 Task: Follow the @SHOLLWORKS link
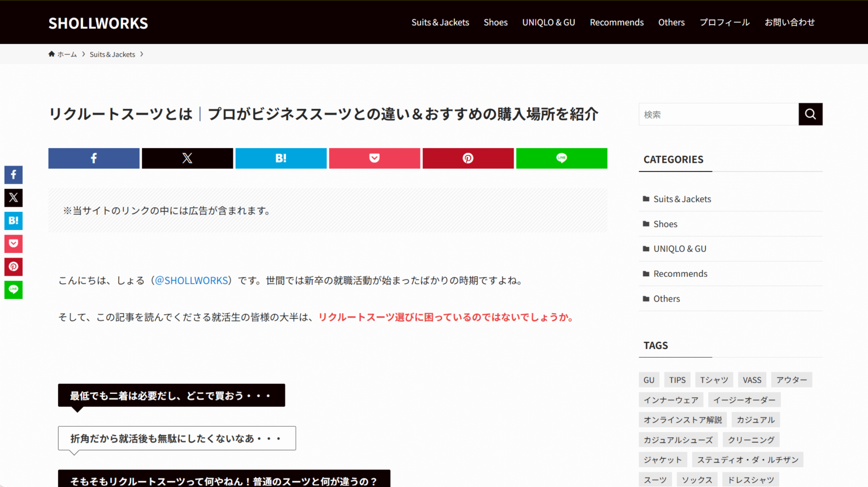[191, 280]
